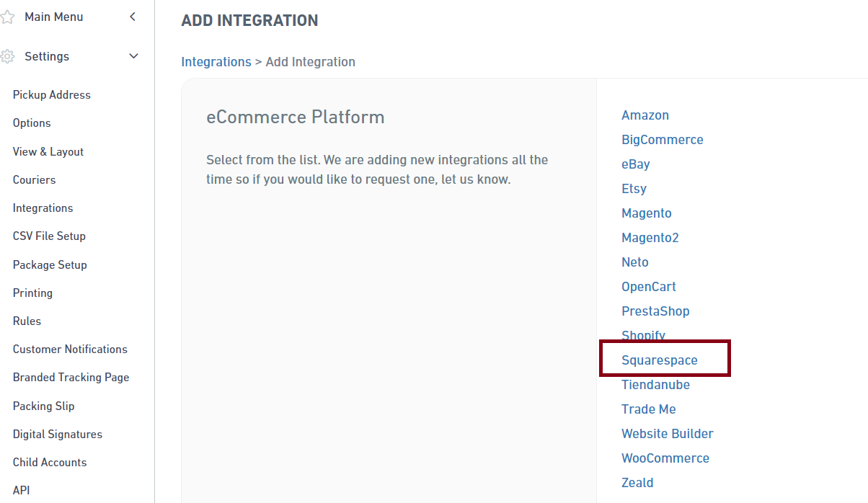Click 'Add Integration' breadcrumb text
Image resolution: width=868 pixels, height=503 pixels.
tap(311, 62)
